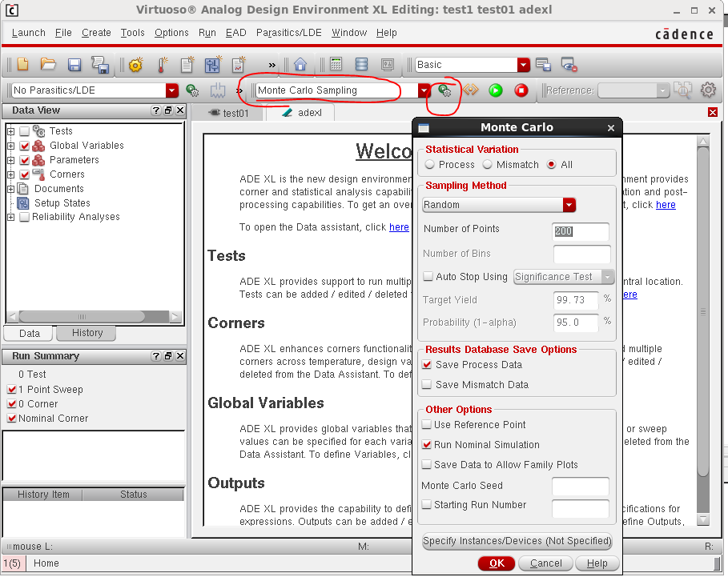Click the save view icon beside Basic
Screen dimensions: 728x577
(543, 65)
